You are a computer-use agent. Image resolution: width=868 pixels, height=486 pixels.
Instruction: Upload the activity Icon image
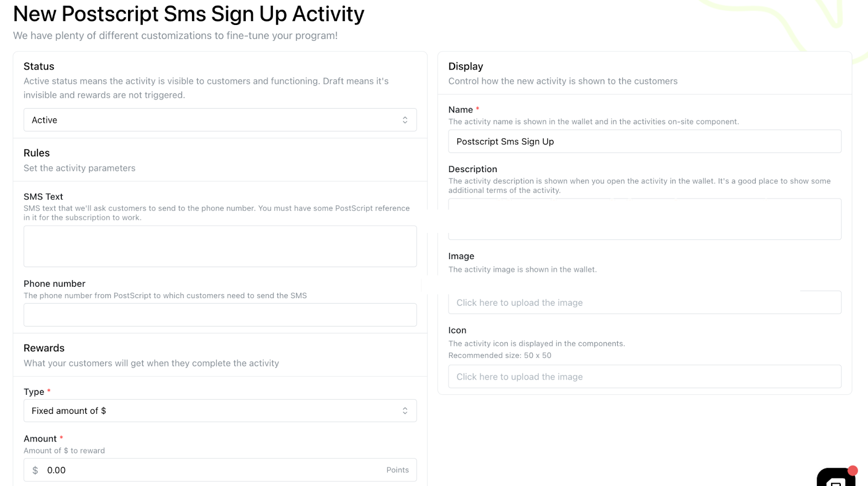pyautogui.click(x=644, y=377)
